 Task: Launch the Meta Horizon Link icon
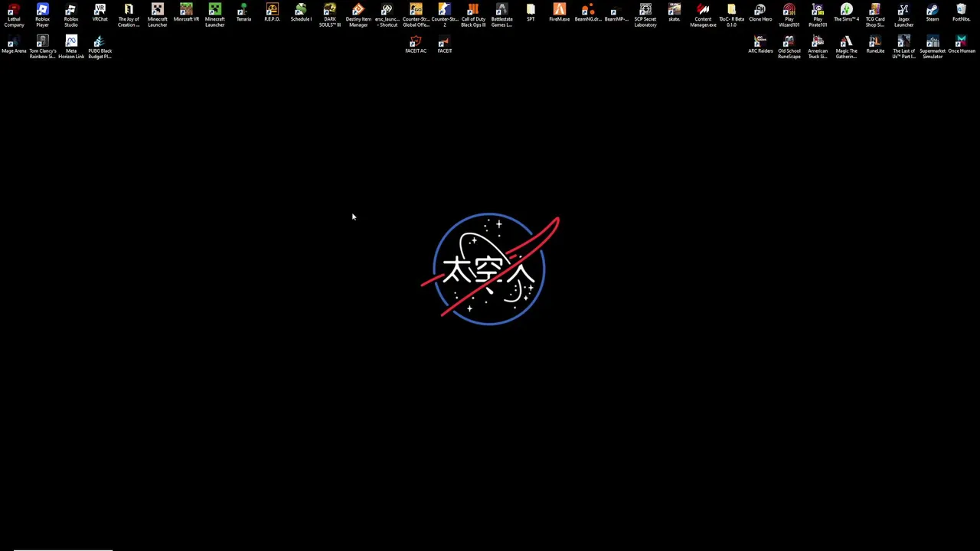pyautogui.click(x=71, y=47)
